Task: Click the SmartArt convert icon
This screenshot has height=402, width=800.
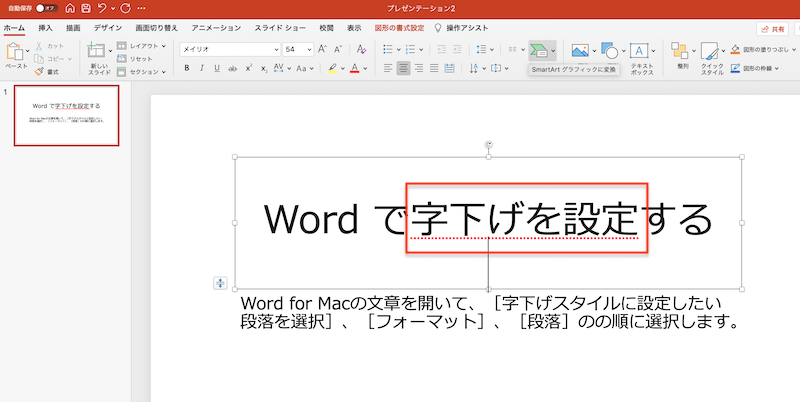Action: click(x=538, y=51)
